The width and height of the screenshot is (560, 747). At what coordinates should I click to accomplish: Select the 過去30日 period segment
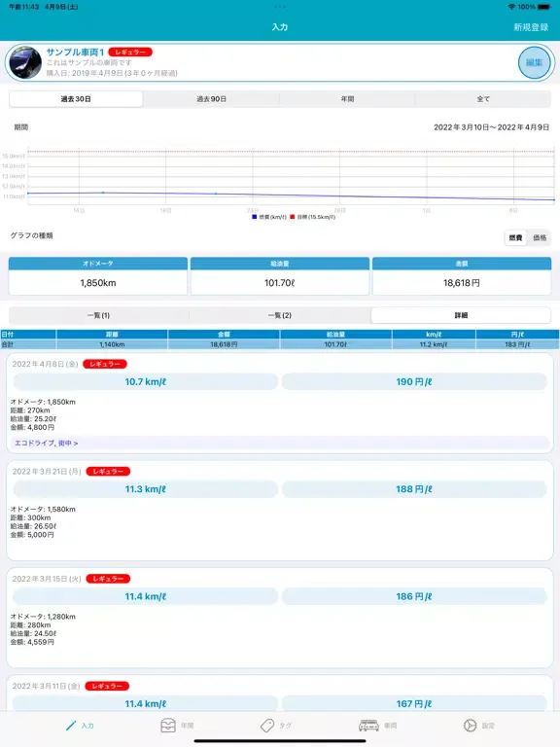[76, 99]
